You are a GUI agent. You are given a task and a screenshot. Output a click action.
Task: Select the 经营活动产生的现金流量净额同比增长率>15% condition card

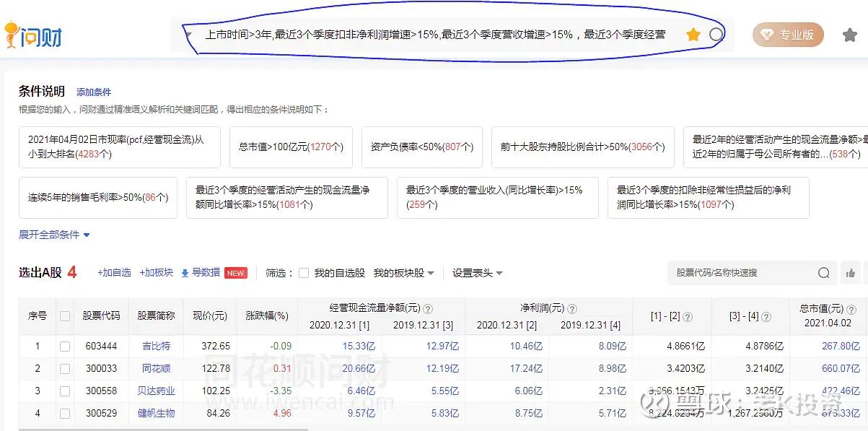tap(286, 197)
